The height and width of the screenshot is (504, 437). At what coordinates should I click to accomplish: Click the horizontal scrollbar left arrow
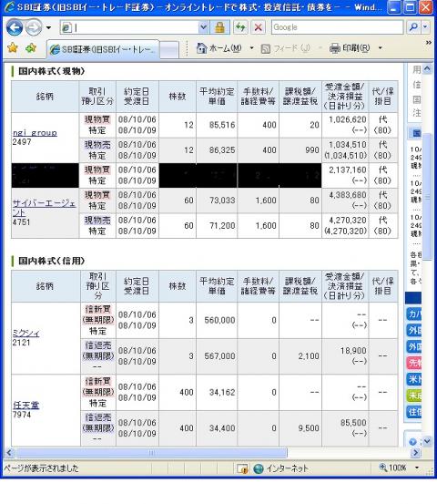tap(9, 453)
